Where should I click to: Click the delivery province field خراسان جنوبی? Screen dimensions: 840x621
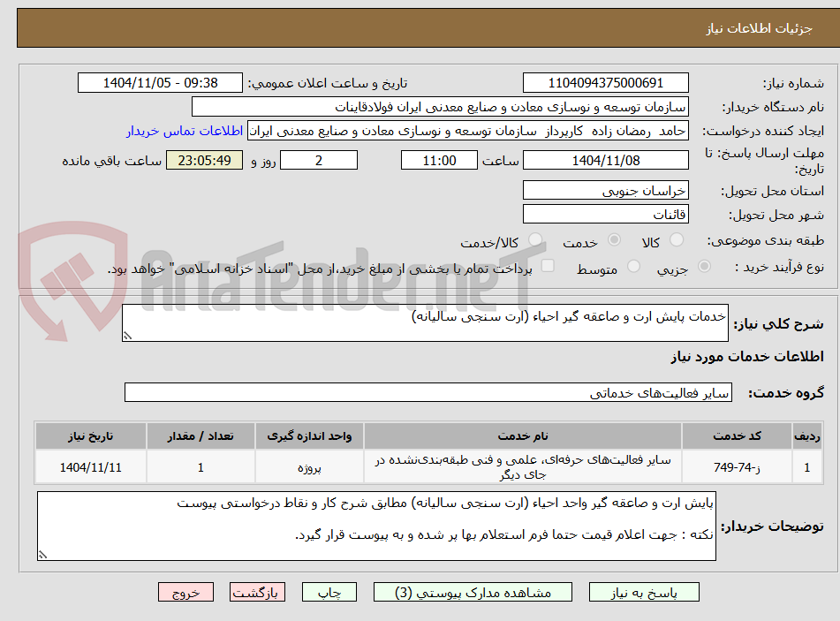(605, 191)
